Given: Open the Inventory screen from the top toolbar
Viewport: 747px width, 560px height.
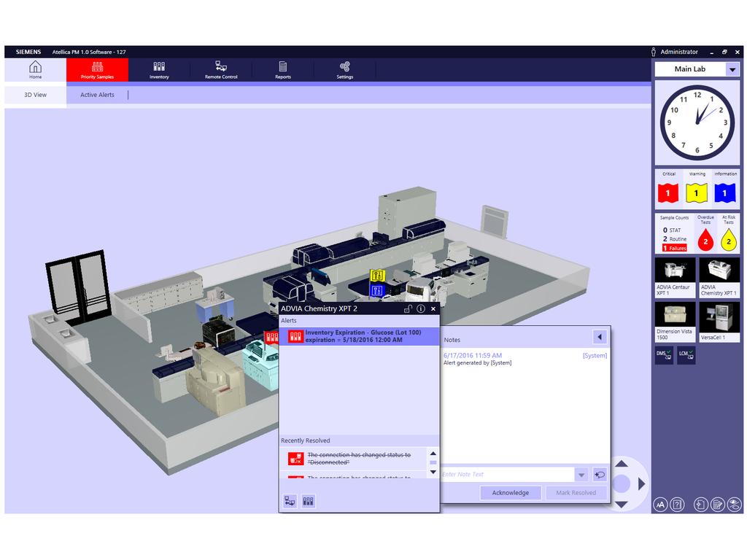Looking at the screenshot, I should (x=158, y=69).
